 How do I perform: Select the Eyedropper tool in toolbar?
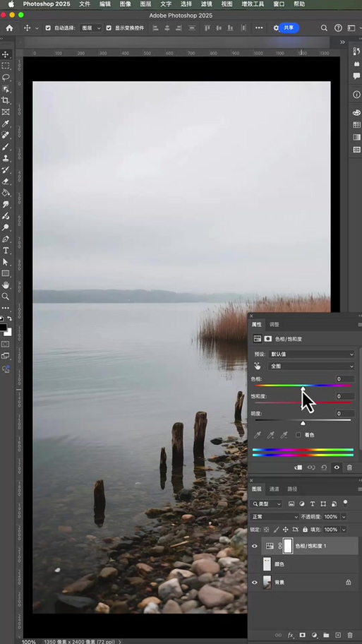click(6, 123)
